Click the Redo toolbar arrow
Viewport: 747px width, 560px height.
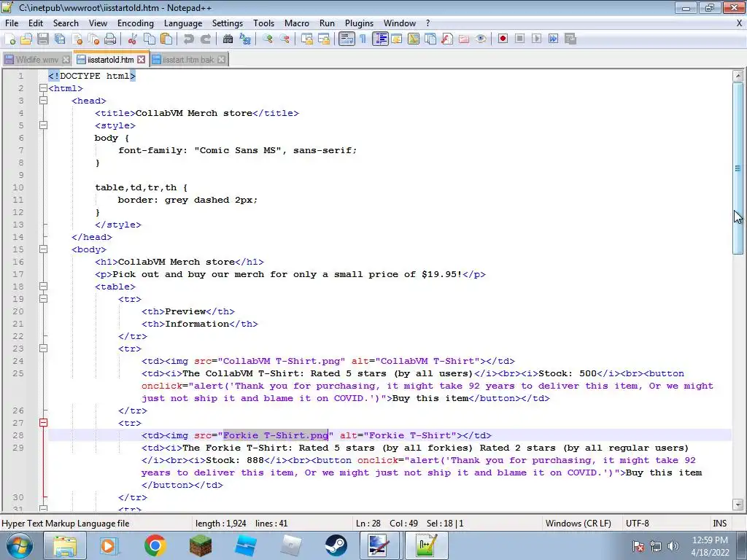tap(205, 39)
